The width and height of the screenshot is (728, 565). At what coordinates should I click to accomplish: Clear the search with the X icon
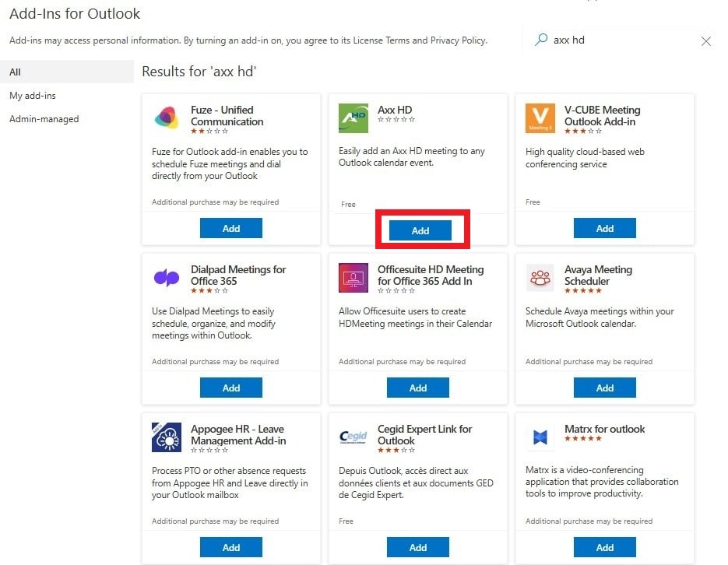coord(705,41)
